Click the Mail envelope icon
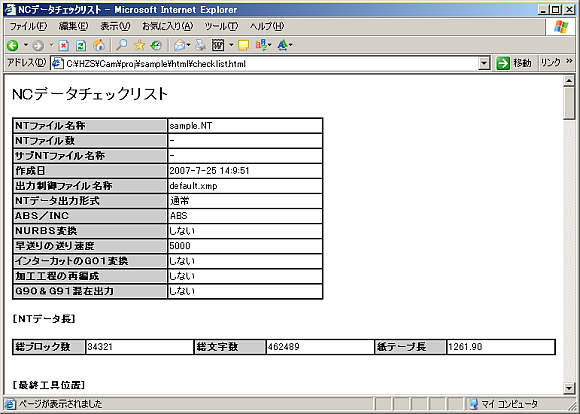This screenshot has width=580, height=414. (179, 46)
